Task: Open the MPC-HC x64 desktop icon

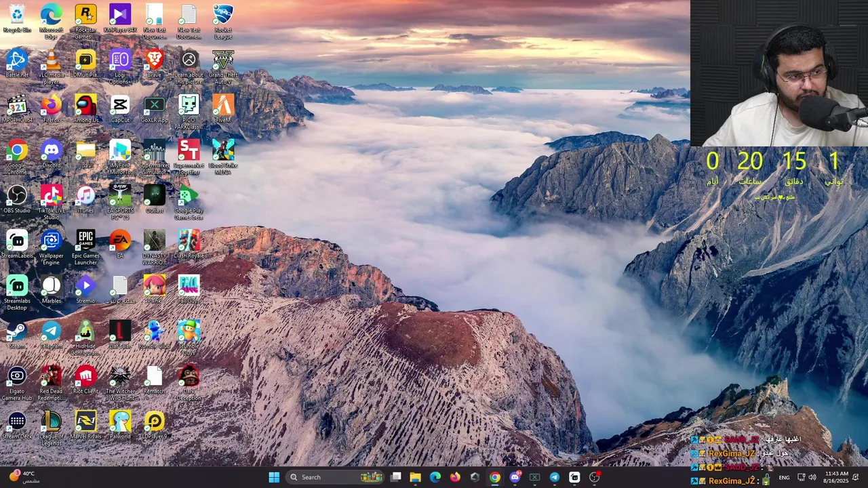Action: point(17,109)
